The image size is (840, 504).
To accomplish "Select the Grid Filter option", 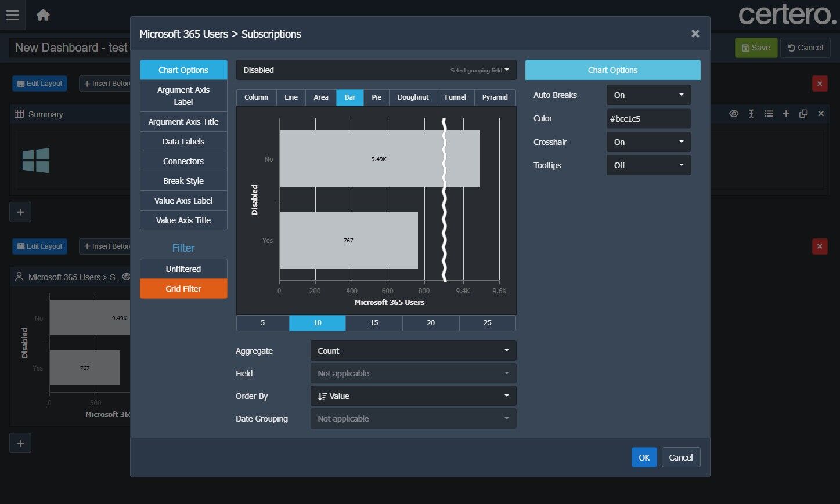I will tap(183, 289).
